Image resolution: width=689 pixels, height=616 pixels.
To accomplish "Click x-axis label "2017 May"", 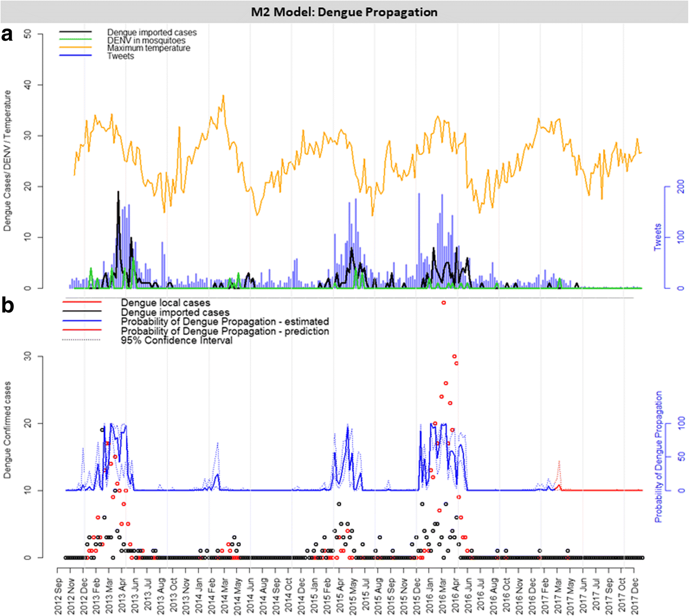I will [570, 597].
